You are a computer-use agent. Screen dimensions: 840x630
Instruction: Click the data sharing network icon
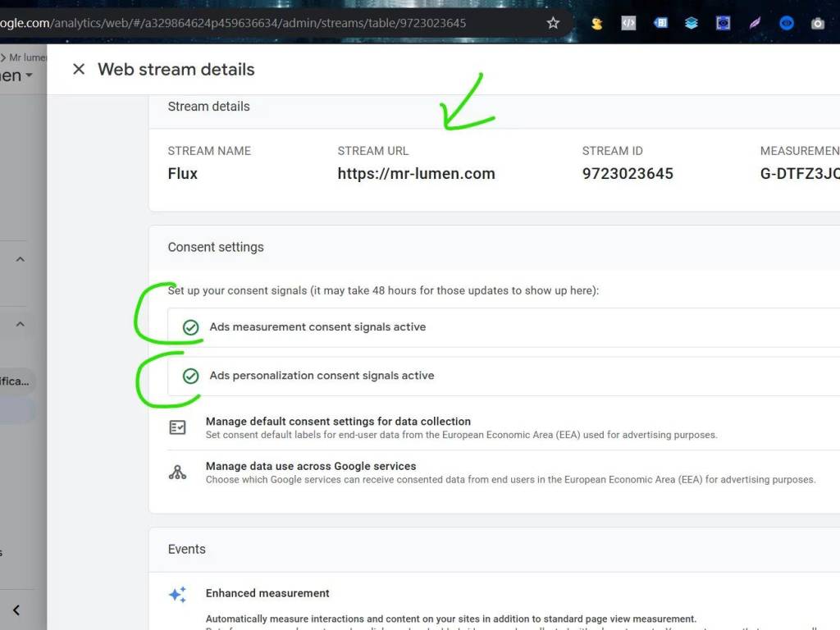pyautogui.click(x=177, y=472)
